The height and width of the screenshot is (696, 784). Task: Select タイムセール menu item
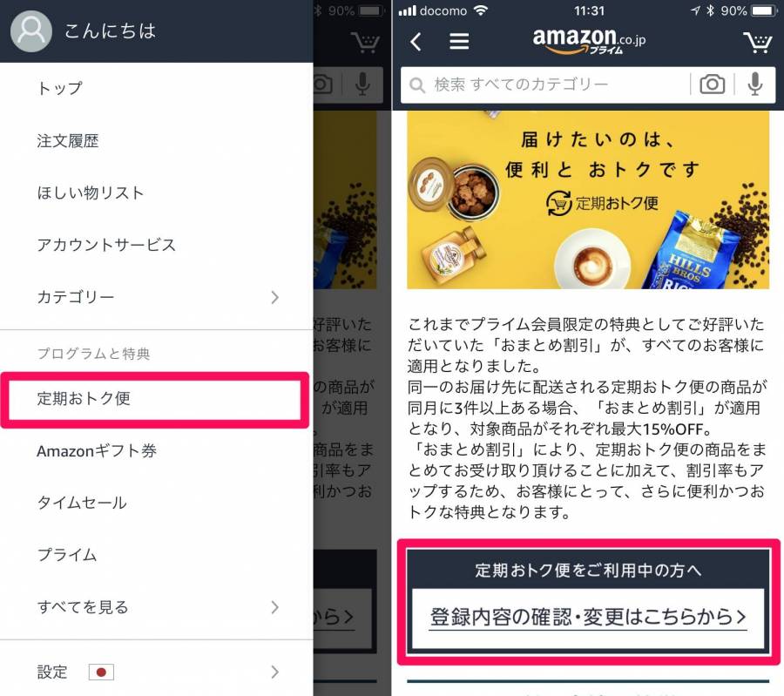click(x=157, y=503)
